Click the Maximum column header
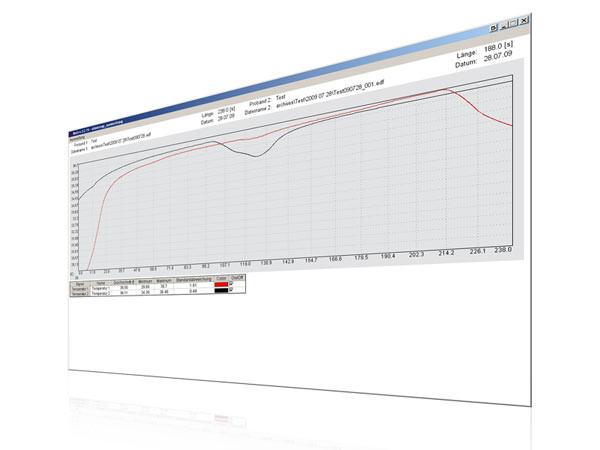Image resolution: width=600 pixels, height=450 pixels. 164,281
